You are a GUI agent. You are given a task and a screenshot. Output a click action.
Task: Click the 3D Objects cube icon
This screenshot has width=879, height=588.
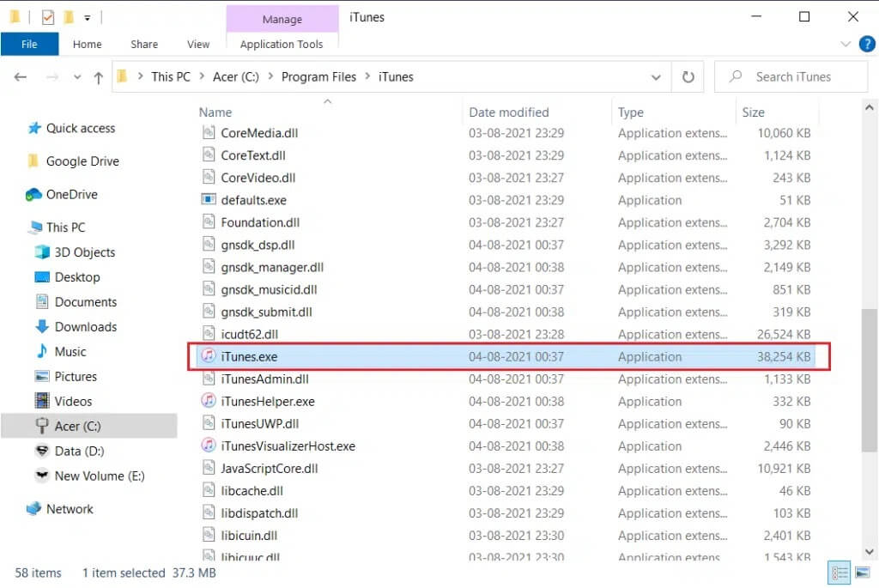click(x=42, y=252)
